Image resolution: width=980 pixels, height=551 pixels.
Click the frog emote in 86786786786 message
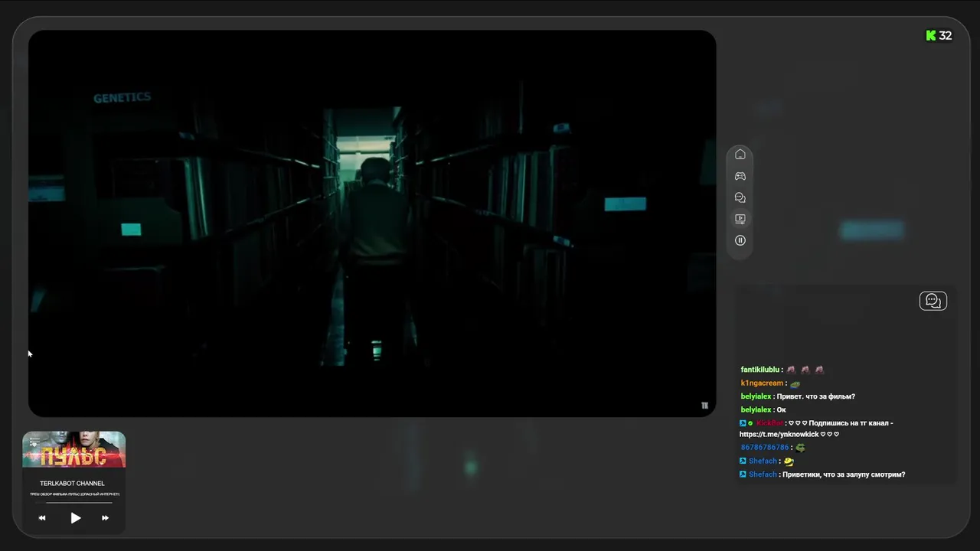click(800, 448)
